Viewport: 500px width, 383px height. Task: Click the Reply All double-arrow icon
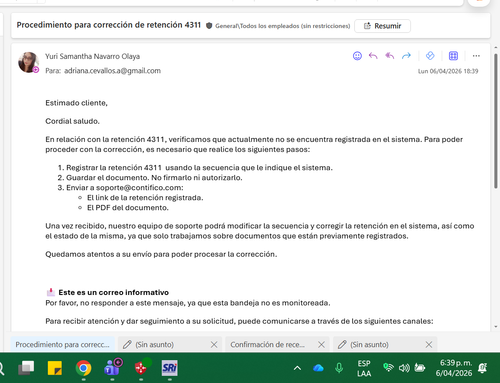[x=389, y=56]
